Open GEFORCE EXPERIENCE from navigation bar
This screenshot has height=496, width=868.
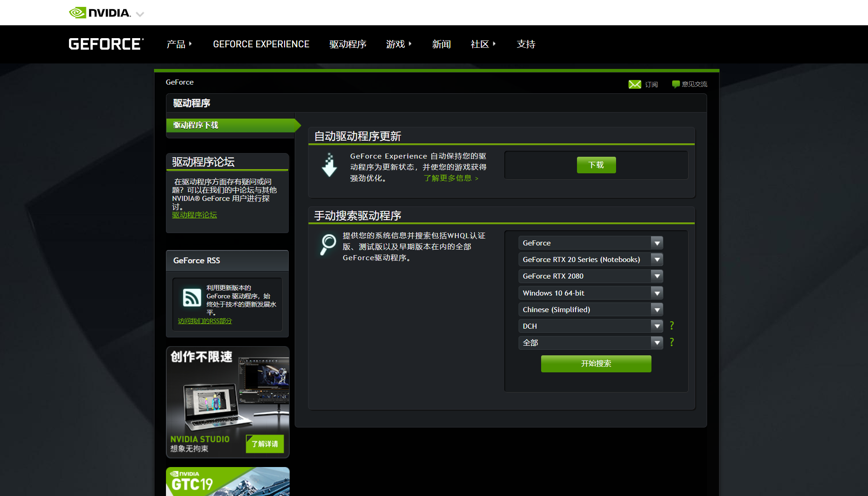tap(261, 44)
